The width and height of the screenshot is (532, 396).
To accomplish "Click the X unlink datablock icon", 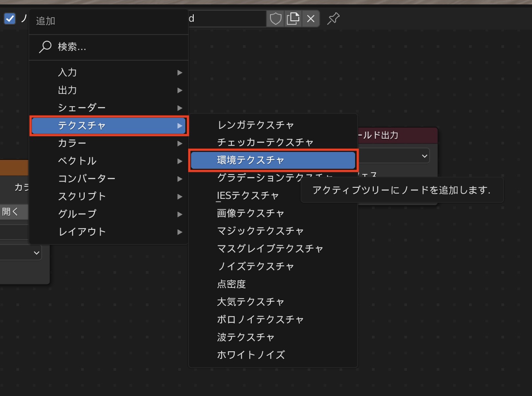I will tap(311, 19).
